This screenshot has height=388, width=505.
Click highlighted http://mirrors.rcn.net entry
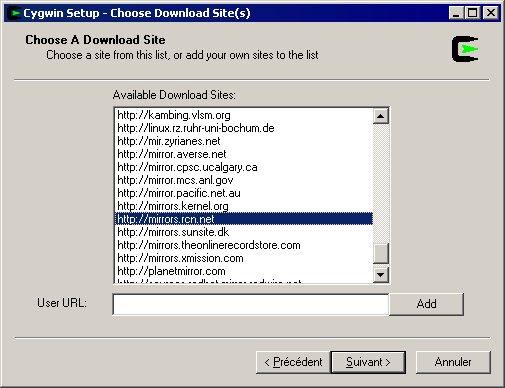click(x=244, y=219)
